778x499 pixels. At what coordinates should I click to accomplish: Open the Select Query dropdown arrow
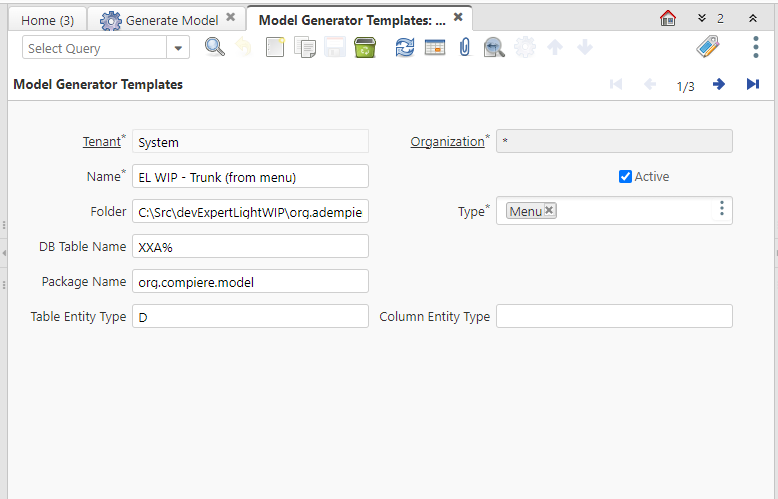pyautogui.click(x=179, y=48)
